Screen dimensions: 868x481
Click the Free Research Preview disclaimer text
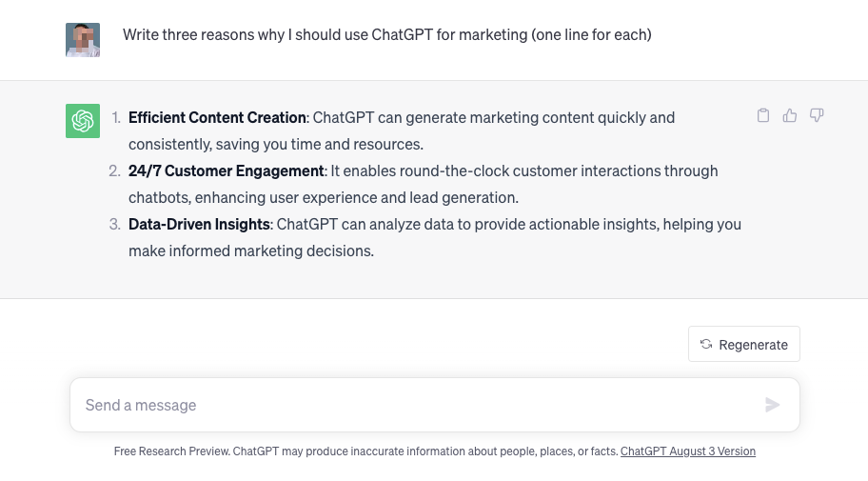click(x=365, y=451)
